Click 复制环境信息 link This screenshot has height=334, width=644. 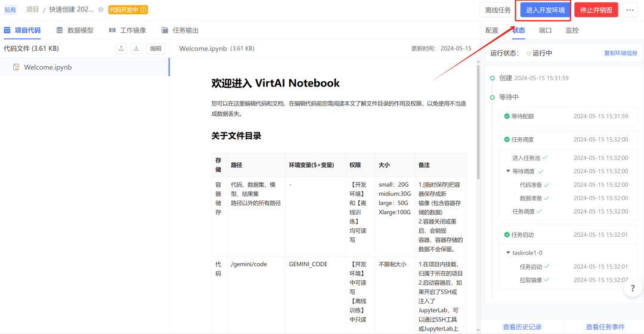click(x=620, y=53)
